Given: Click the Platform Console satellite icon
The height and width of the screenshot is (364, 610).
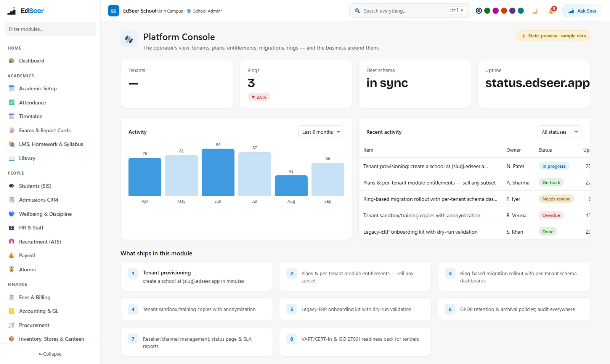Looking at the screenshot, I should pos(129,39).
